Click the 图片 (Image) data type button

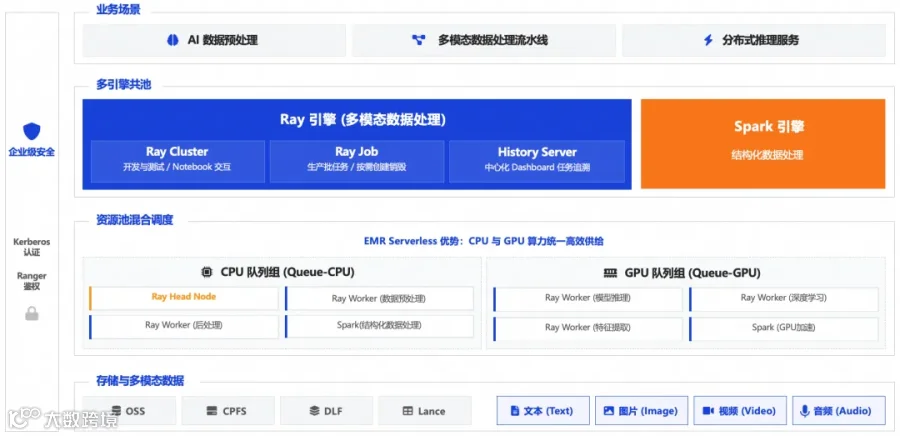click(641, 411)
